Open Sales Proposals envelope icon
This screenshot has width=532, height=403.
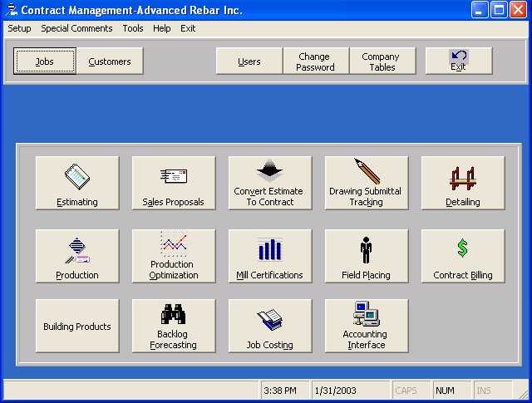click(174, 176)
